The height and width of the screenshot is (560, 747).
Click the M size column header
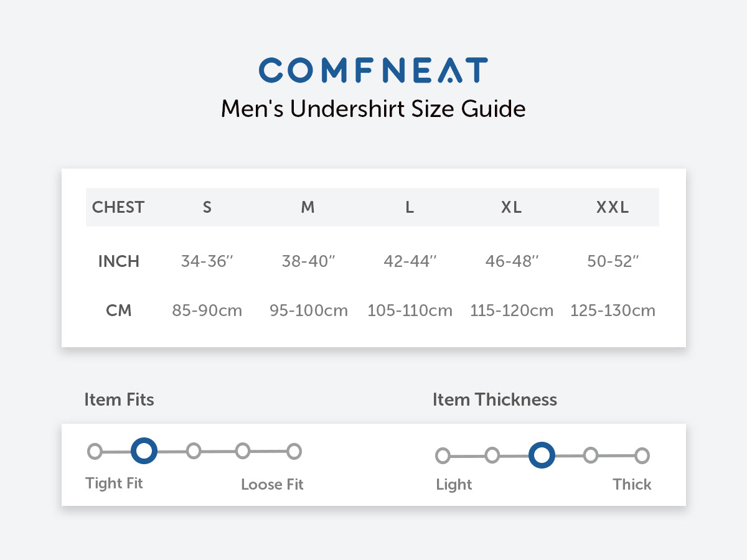tap(308, 207)
